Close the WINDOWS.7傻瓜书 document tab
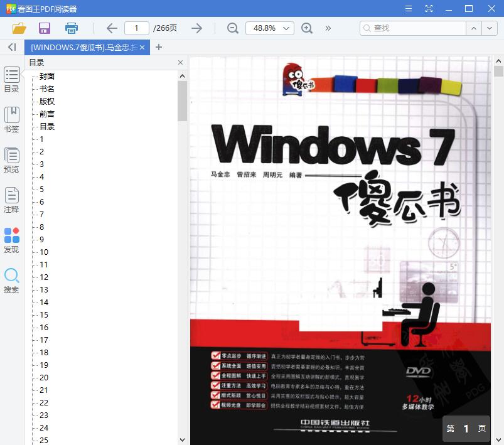Screen dimensions: 504x445 (142, 48)
